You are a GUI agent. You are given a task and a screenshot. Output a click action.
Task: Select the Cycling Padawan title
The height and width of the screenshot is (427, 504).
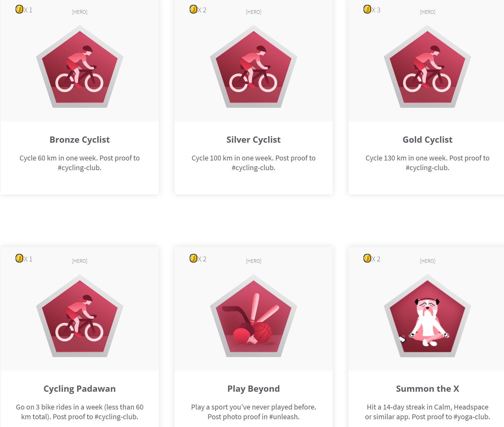(80, 389)
